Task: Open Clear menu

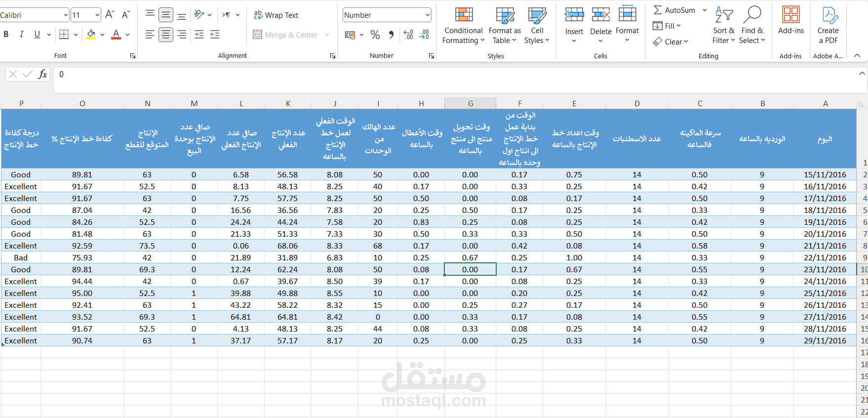Action: tap(671, 42)
